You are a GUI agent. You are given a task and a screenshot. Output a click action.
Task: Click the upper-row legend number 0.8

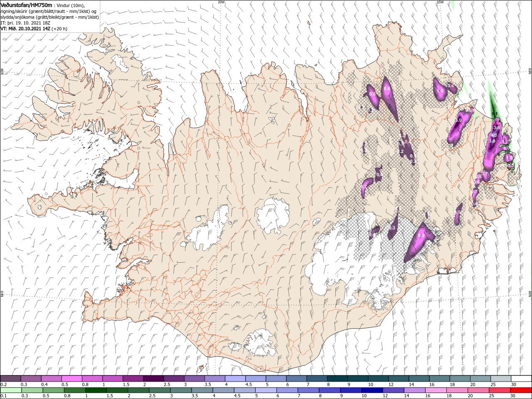click(85, 384)
